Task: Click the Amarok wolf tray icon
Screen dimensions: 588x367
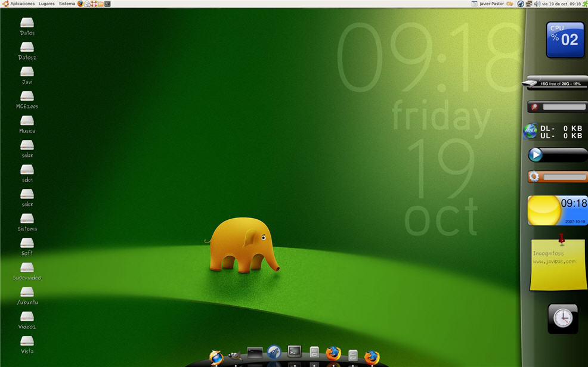Action: pos(521,4)
